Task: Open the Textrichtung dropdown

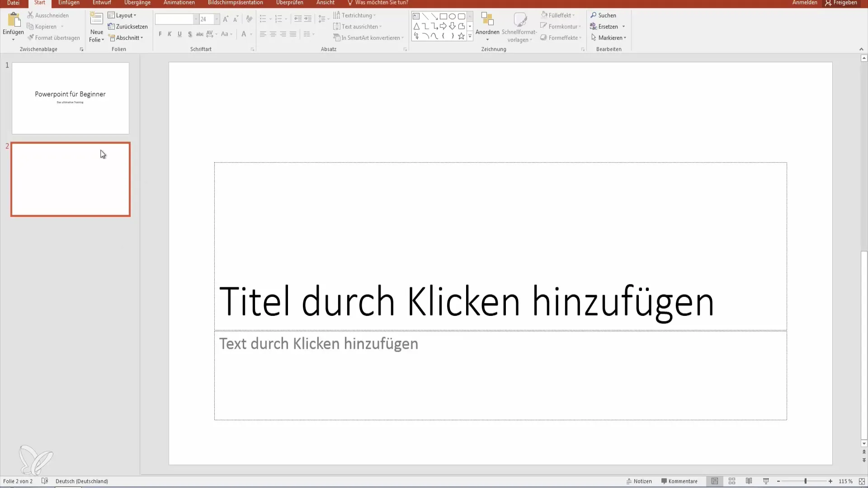Action: [354, 15]
